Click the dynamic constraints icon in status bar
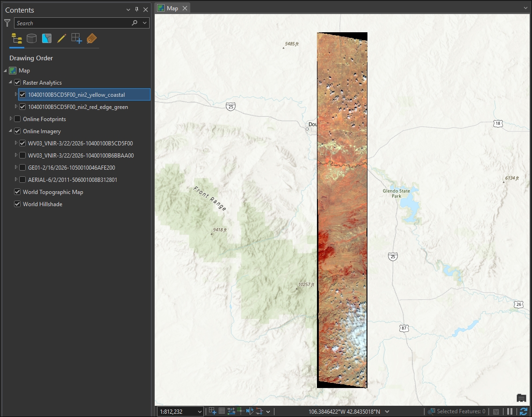This screenshot has width=532, height=417. point(259,411)
